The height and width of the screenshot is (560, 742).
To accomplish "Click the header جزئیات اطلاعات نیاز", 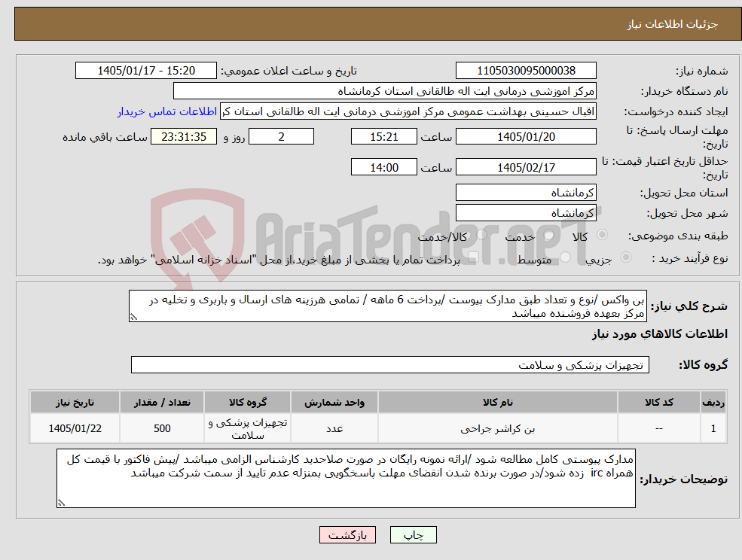I will coord(673,24).
